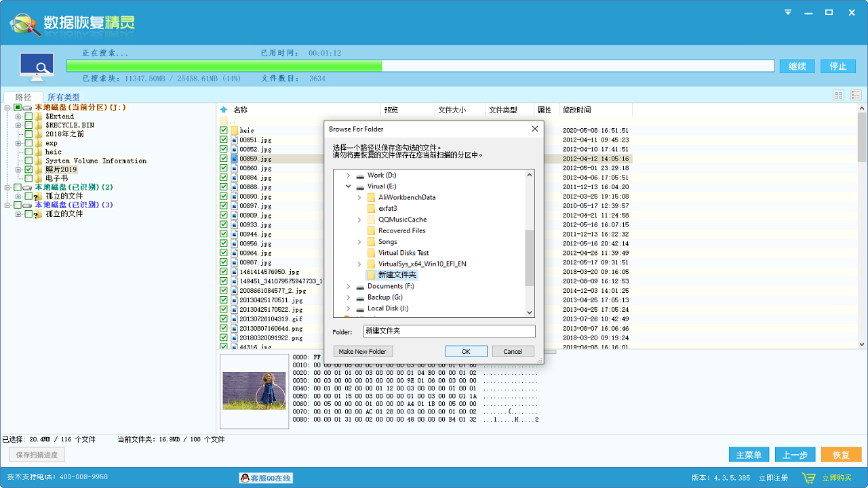Image resolution: width=868 pixels, height=488 pixels.
Task: Open the 客服QQ在线 customer service chat
Action: click(x=267, y=476)
